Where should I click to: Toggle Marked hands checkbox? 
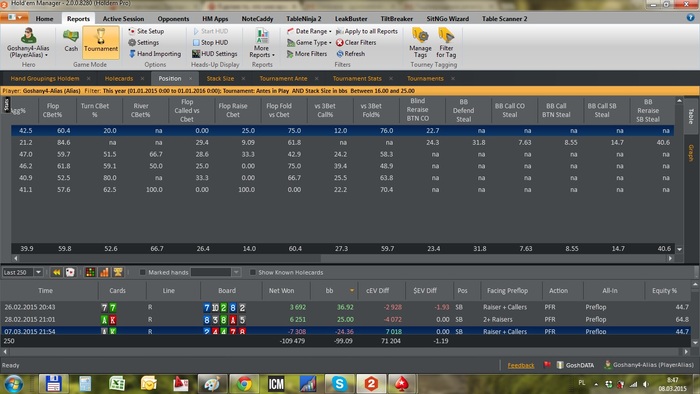coord(143,272)
